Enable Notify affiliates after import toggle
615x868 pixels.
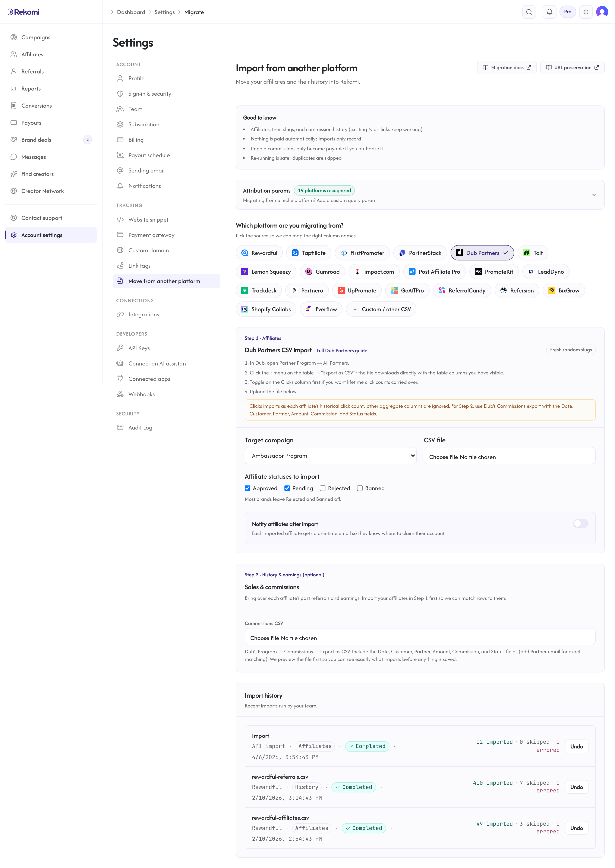[x=581, y=523]
